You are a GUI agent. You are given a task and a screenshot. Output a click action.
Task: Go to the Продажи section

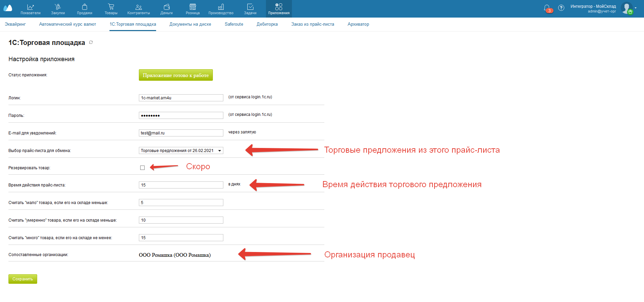tap(84, 9)
